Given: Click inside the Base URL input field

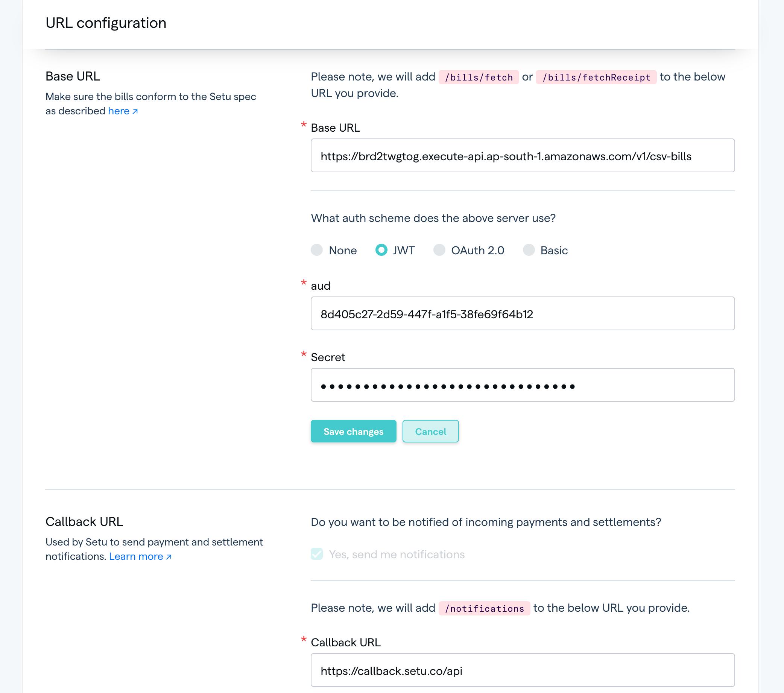Looking at the screenshot, I should pos(523,156).
